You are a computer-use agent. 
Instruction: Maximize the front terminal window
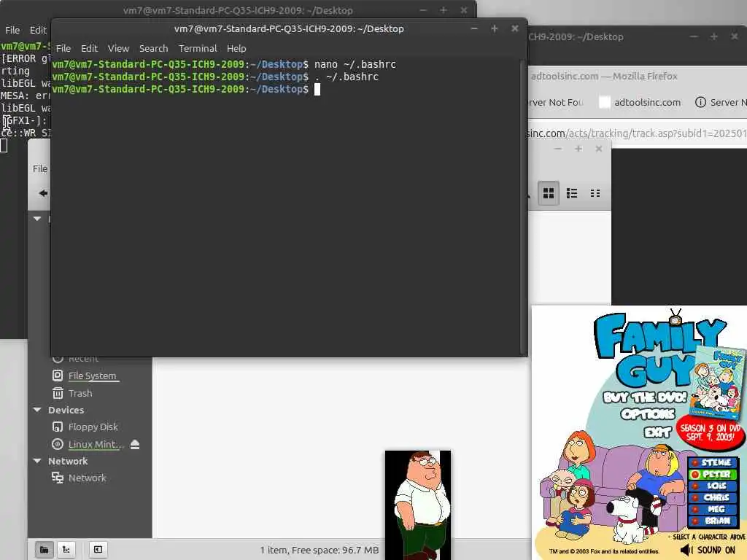point(494,28)
